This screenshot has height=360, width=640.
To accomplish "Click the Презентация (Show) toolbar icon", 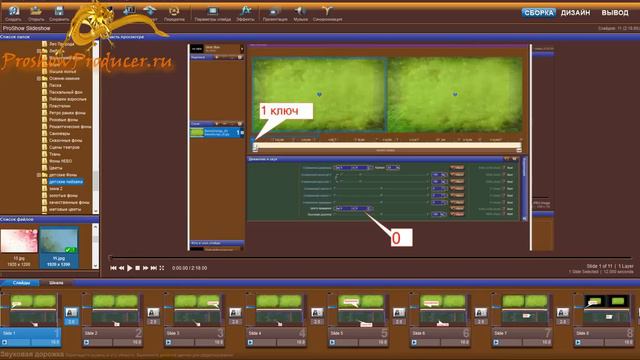I will [x=275, y=12].
